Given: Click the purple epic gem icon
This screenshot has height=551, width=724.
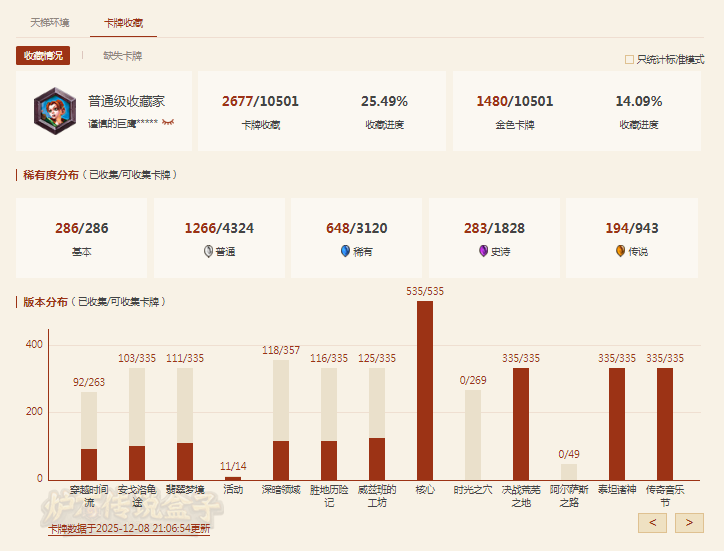Looking at the screenshot, I should 482,252.
